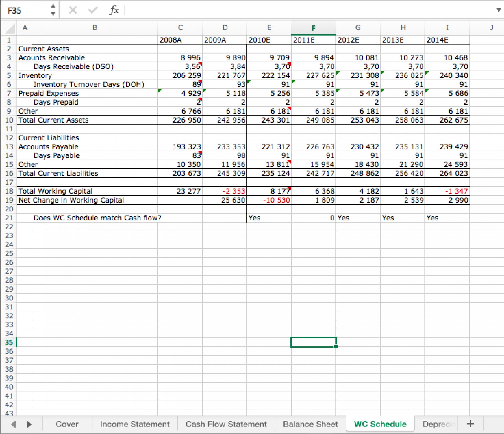Select 'Does WC Schedule match Cash flow?' cell
Image resolution: width=504 pixels, height=434 pixels.
[97, 218]
